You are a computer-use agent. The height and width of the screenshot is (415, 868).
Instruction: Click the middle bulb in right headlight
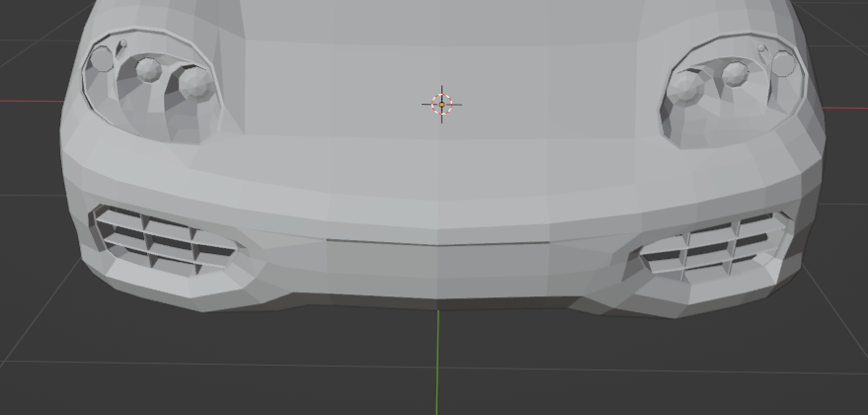734,74
